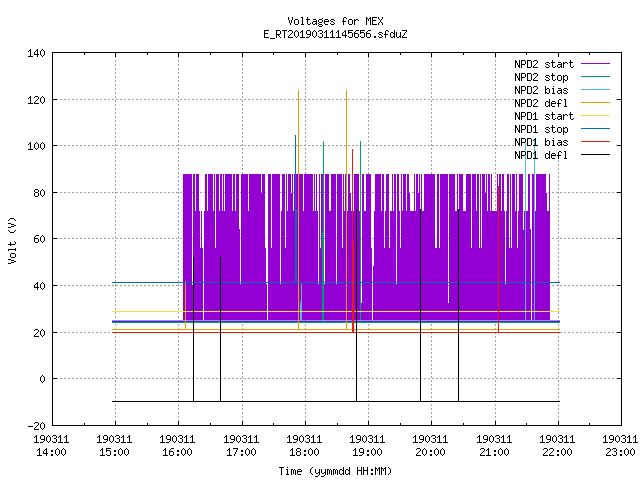Click the 'NPD2 defl' legend label
This screenshot has height=480, width=640.
pos(541,103)
